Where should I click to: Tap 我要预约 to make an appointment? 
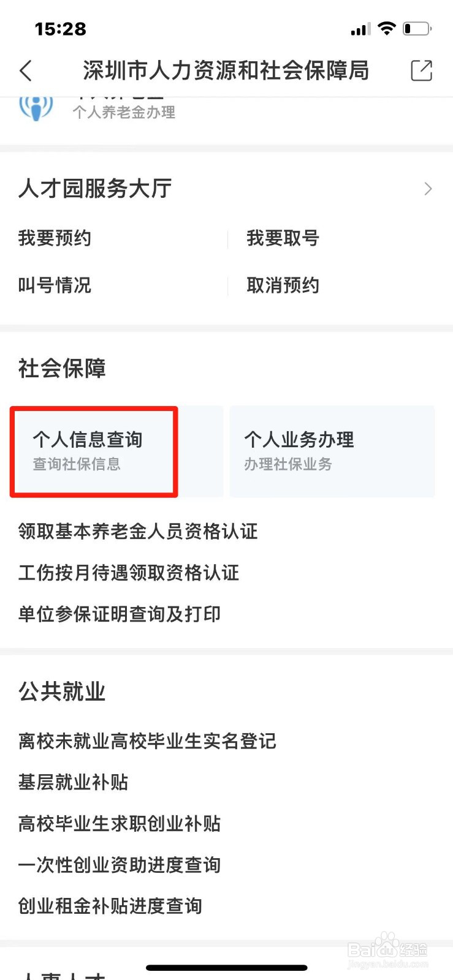click(55, 238)
